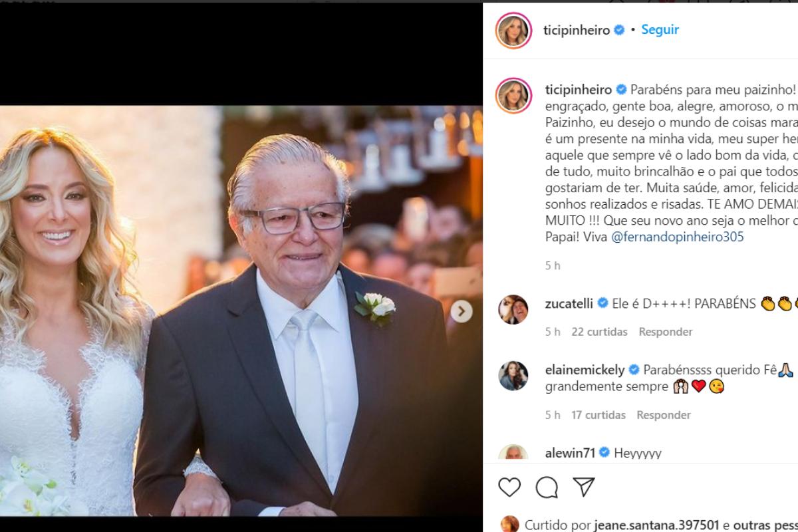Open alewin71 username link
This screenshot has height=532, width=798.
click(569, 453)
